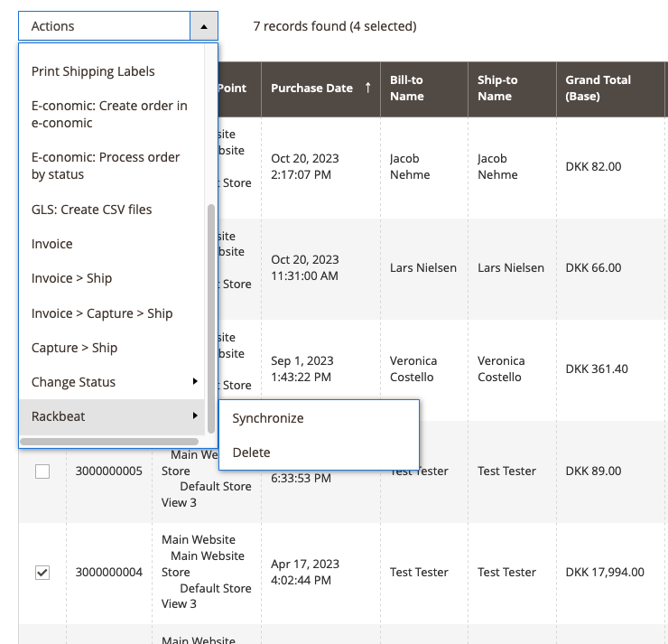Screen dimensions: 668x644
Task: Click the Bill-to Name column header
Action: tap(406, 88)
